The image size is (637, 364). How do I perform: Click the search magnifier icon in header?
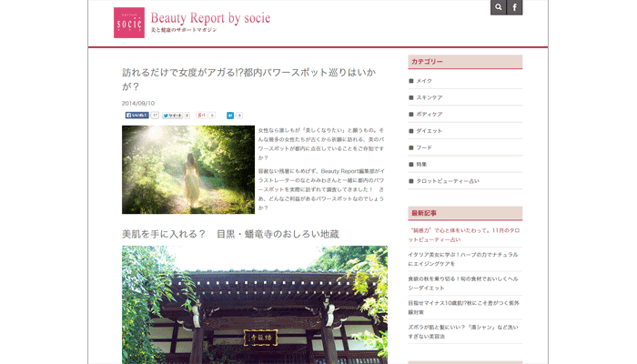498,7
